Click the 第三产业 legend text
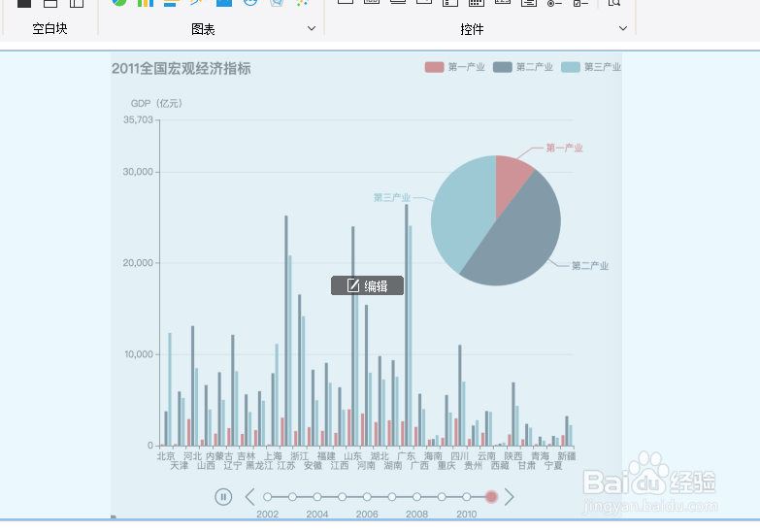The image size is (760, 532). (603, 67)
